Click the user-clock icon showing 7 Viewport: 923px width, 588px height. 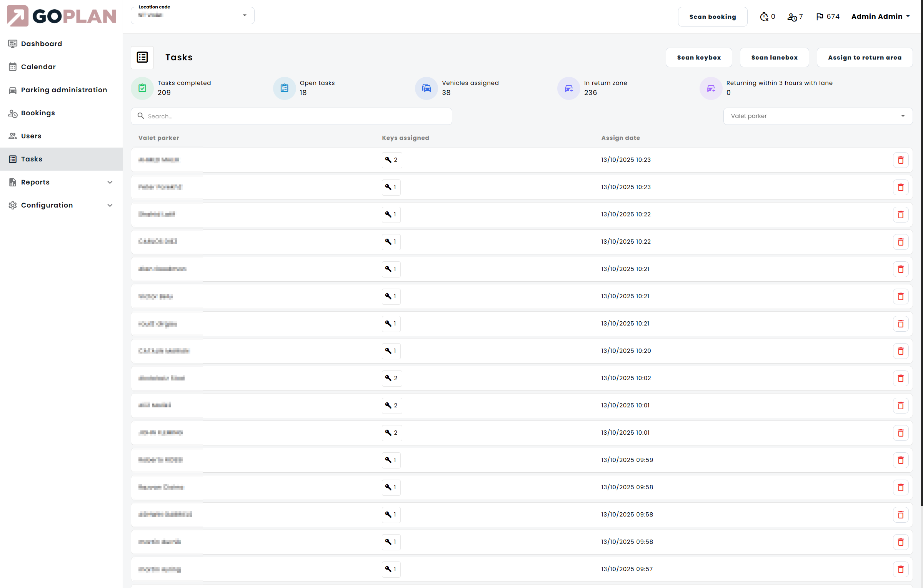pos(792,17)
